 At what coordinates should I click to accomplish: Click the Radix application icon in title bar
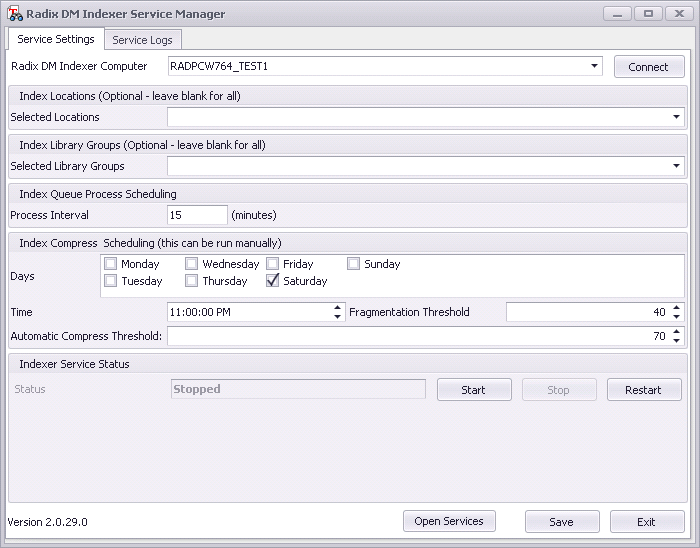[15, 14]
